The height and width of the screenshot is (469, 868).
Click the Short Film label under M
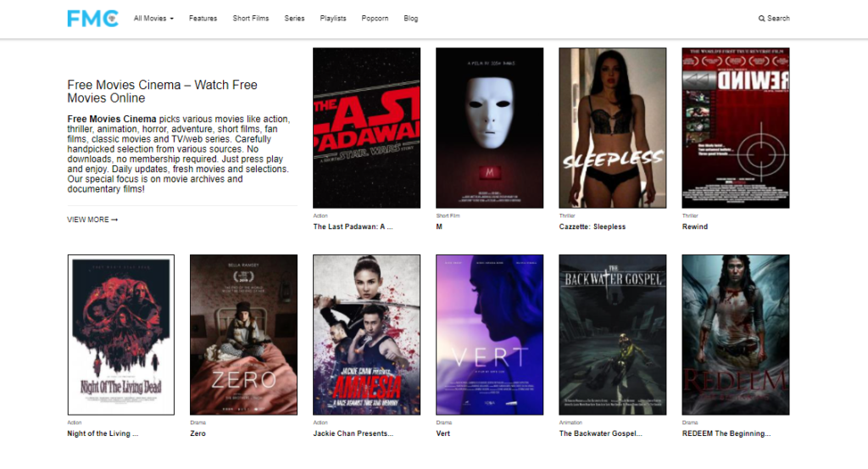448,216
